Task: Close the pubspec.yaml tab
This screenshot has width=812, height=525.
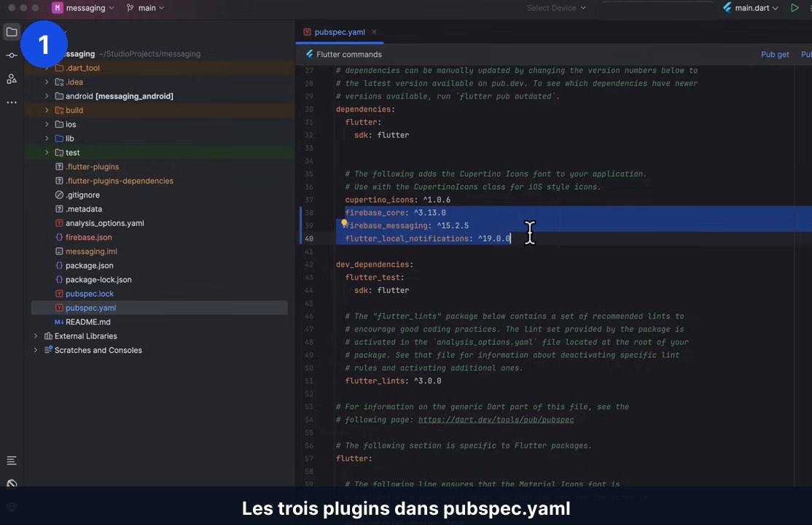Action: (374, 32)
